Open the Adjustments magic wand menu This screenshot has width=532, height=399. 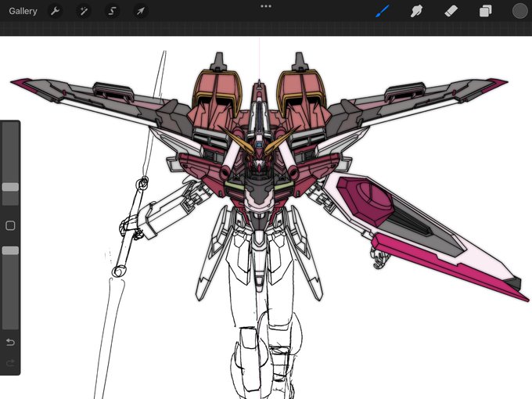click(x=84, y=11)
